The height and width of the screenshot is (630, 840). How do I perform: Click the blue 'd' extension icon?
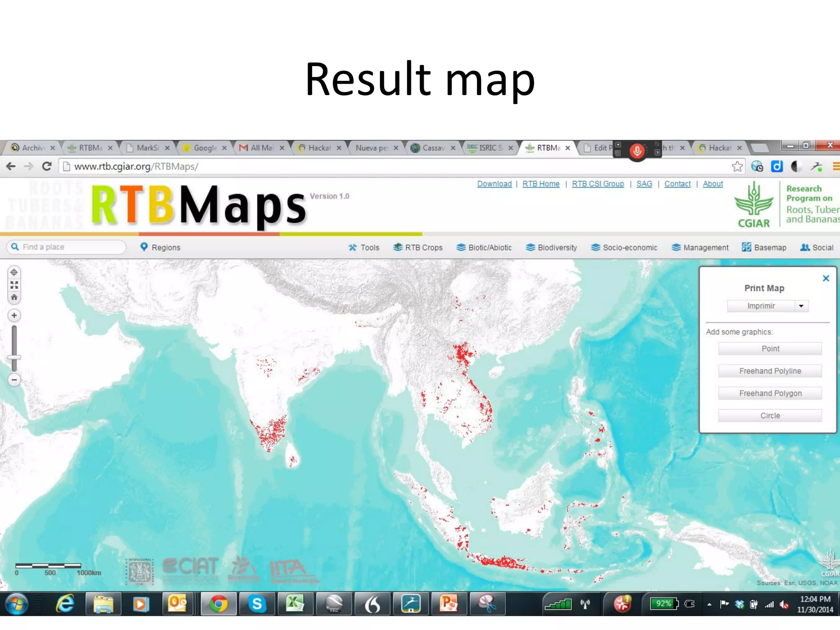776,166
